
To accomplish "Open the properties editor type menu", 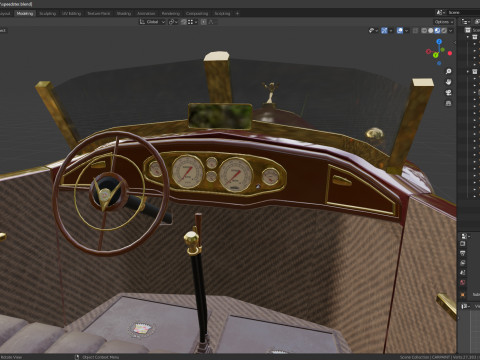I will pyautogui.click(x=465, y=236).
